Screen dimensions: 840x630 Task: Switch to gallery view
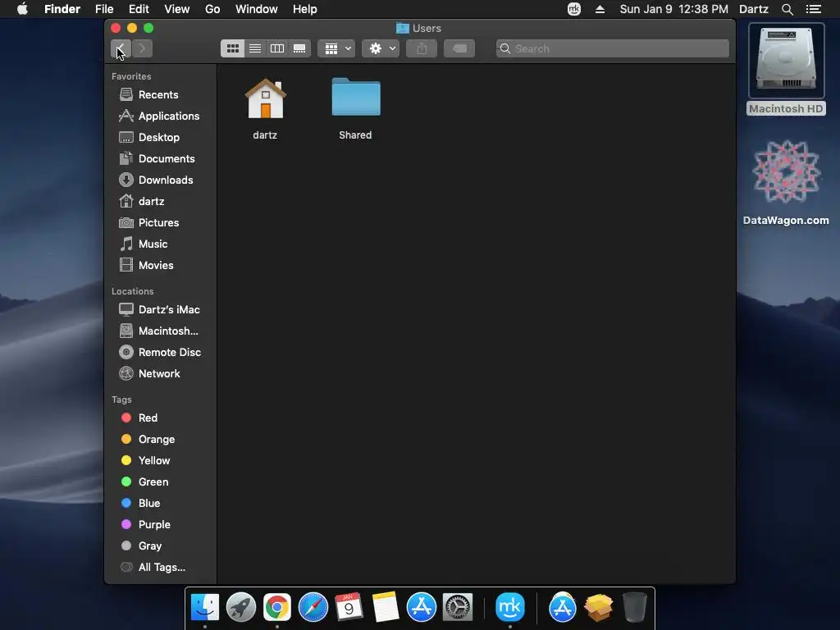tap(299, 48)
